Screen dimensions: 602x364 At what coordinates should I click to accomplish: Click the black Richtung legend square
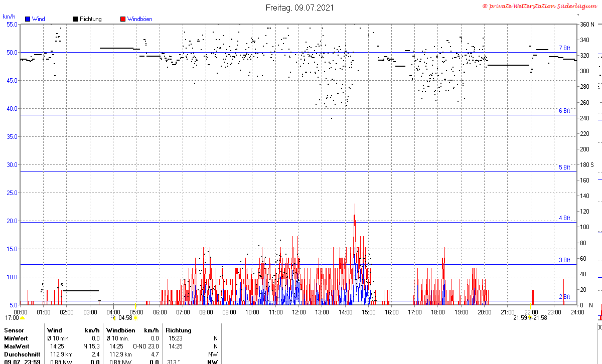click(75, 19)
